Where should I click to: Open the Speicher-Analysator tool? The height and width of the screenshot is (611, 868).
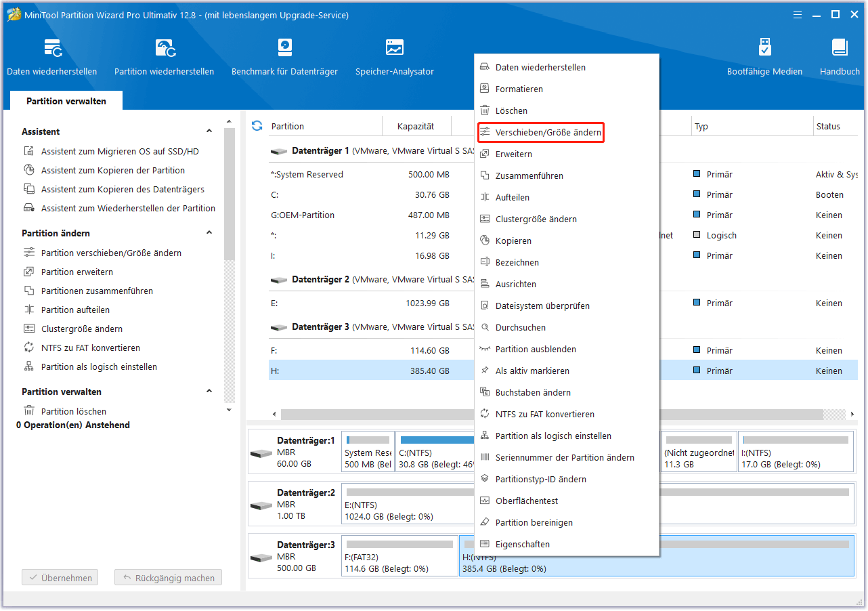coord(395,58)
